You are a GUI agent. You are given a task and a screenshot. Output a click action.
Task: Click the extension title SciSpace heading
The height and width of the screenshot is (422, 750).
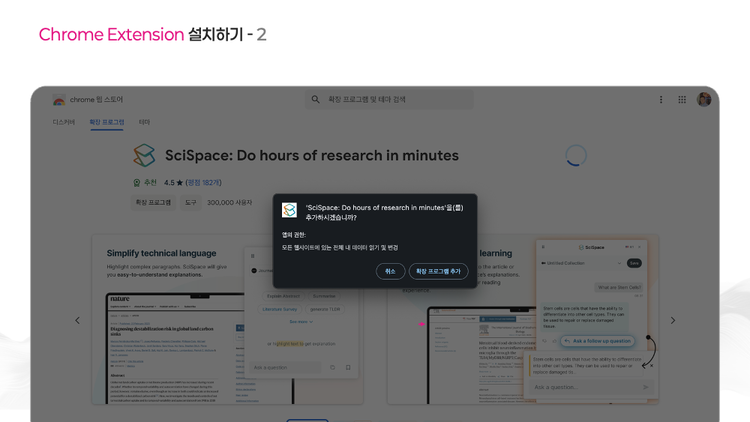point(312,155)
